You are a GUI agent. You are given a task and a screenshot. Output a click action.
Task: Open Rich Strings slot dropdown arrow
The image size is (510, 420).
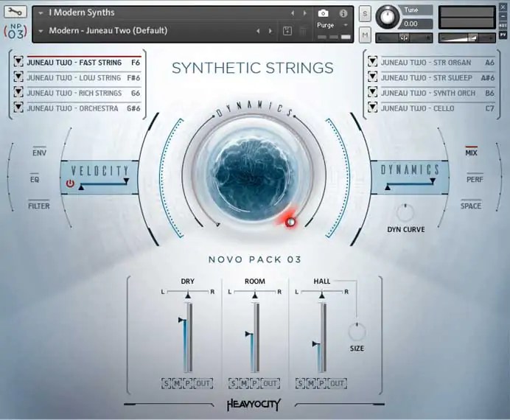pyautogui.click(x=18, y=92)
